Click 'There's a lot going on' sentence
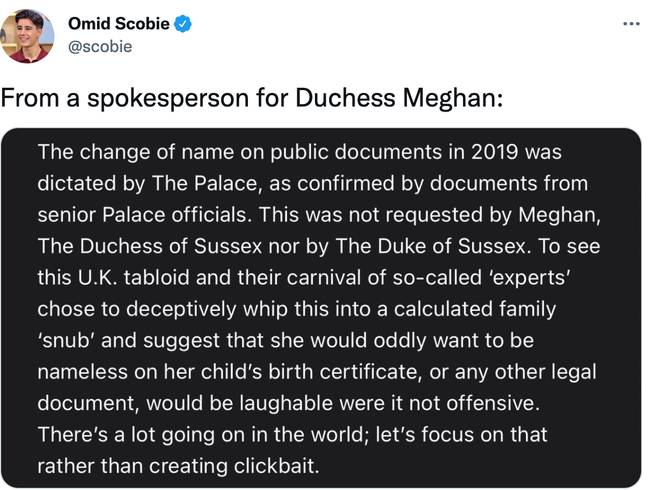This screenshot has width=648, height=490. point(141,434)
